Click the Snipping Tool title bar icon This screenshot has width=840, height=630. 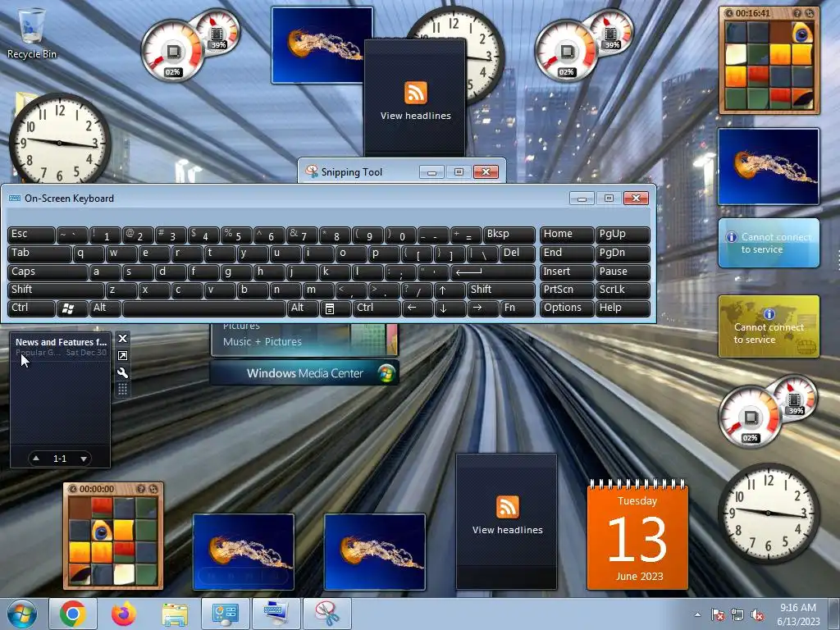pyautogui.click(x=311, y=171)
